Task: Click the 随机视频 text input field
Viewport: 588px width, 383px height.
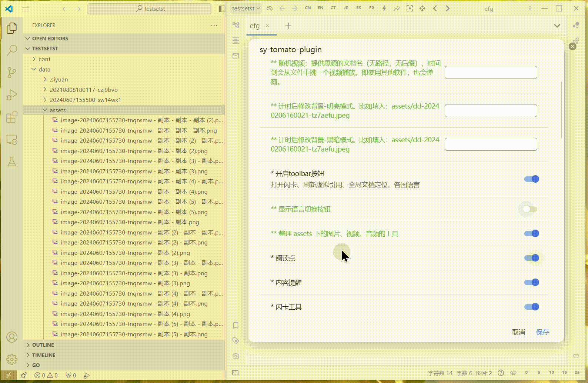Action: pos(491,73)
